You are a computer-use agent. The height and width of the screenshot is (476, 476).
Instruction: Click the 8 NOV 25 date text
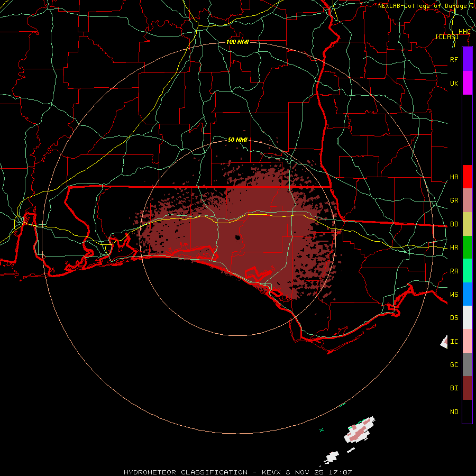point(305,472)
